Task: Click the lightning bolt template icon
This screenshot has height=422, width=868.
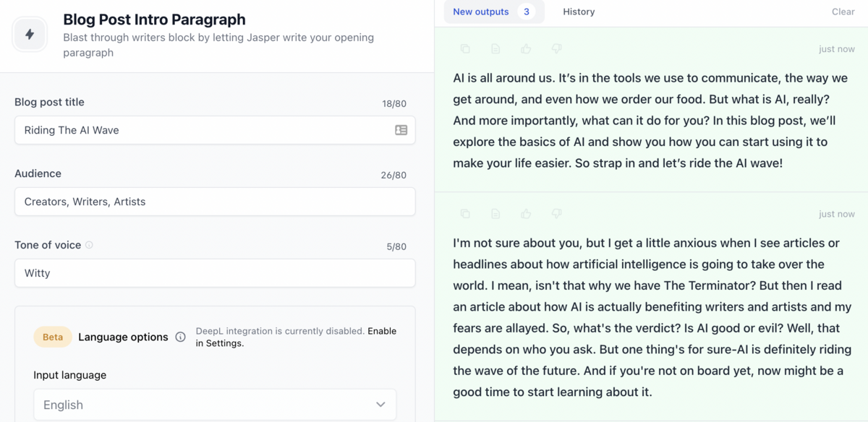Action: point(30,35)
